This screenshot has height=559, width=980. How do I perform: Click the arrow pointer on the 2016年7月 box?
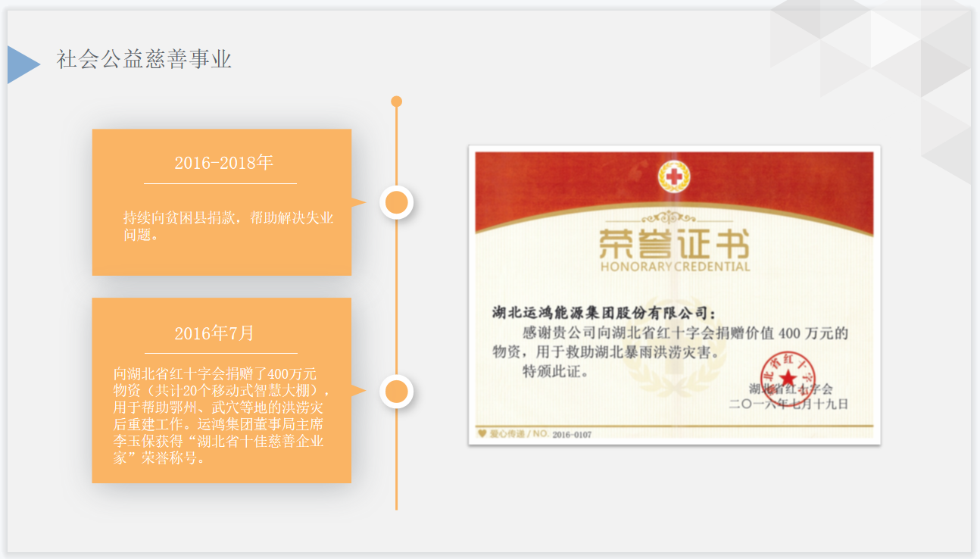(358, 391)
